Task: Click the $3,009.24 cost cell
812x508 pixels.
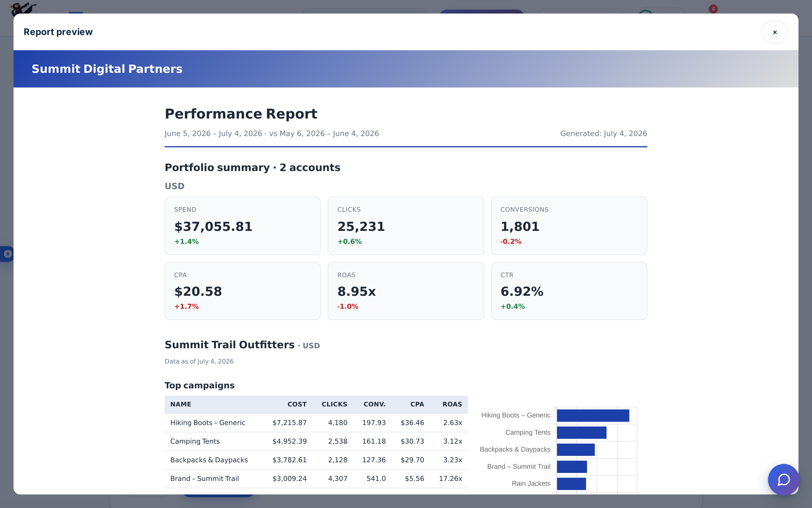Action: 290,478
